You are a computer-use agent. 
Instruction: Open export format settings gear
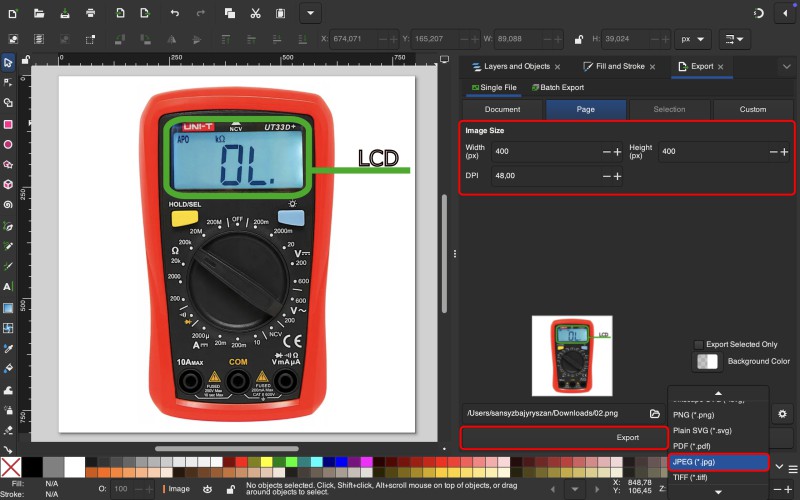tap(782, 413)
